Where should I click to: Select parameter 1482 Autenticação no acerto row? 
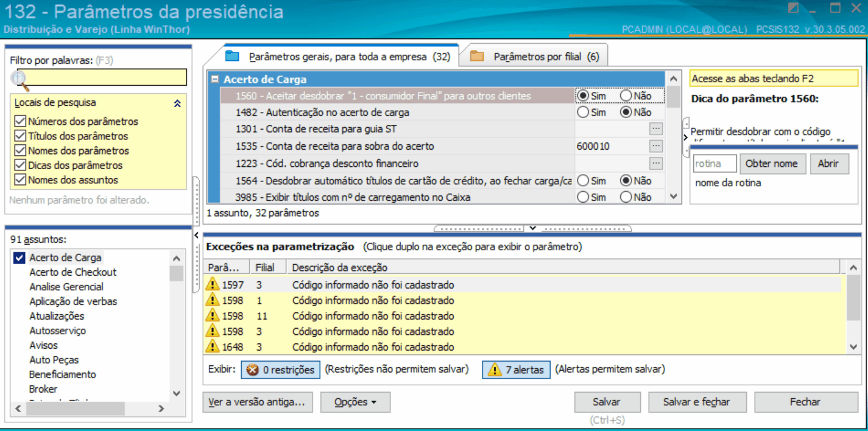[397, 112]
